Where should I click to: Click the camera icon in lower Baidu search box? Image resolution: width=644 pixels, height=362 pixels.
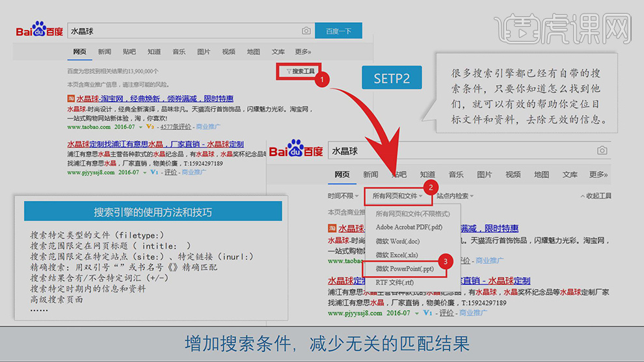point(602,151)
